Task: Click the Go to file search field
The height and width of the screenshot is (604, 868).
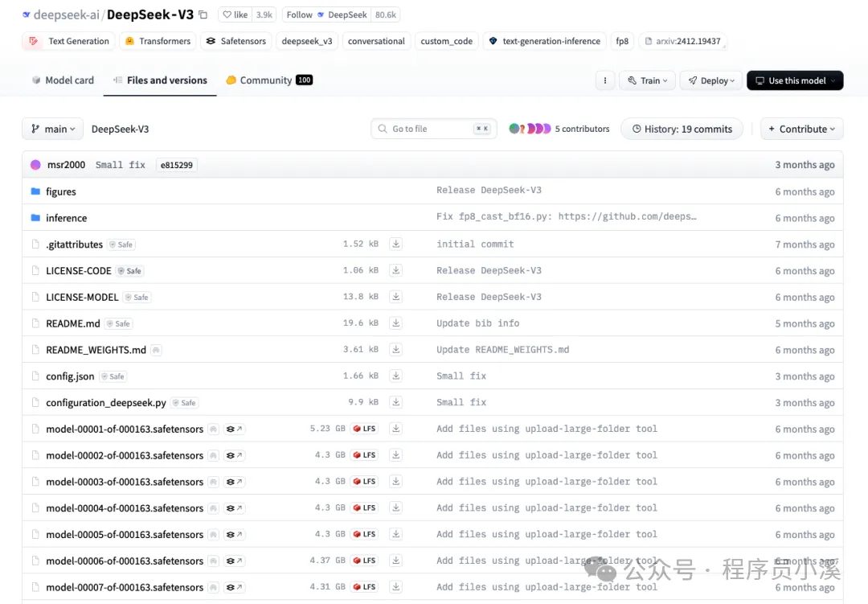Action: 433,129
